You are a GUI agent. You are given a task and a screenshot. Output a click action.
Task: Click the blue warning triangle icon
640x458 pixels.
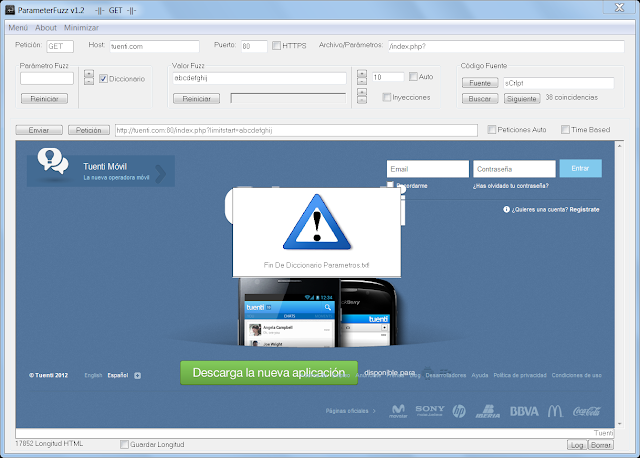click(317, 222)
